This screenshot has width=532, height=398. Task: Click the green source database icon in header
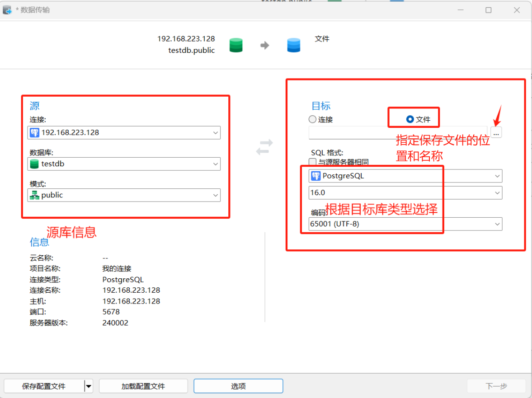pos(236,45)
